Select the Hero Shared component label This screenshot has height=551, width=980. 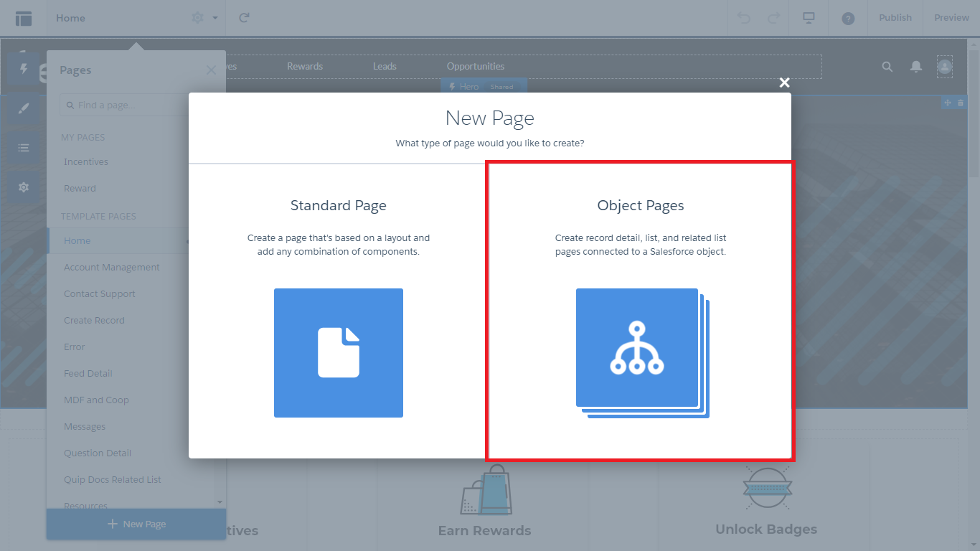coord(484,87)
